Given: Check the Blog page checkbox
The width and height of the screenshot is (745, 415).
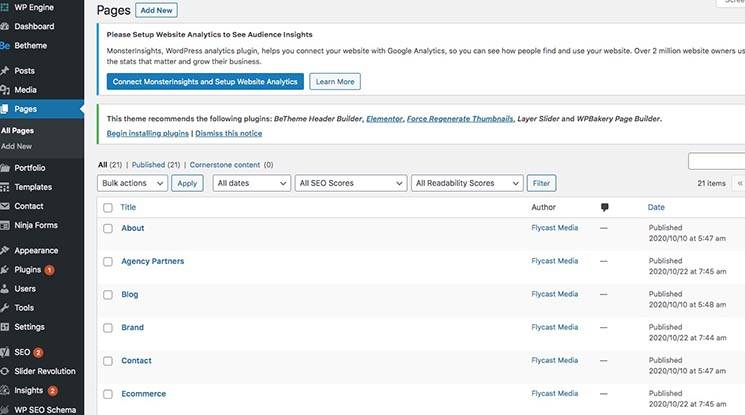Looking at the screenshot, I should click(108, 295).
